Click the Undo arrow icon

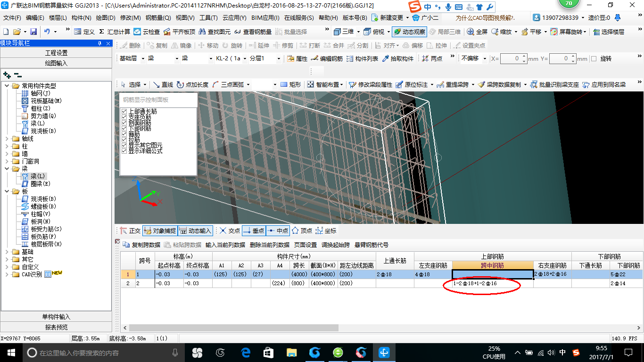point(47,32)
